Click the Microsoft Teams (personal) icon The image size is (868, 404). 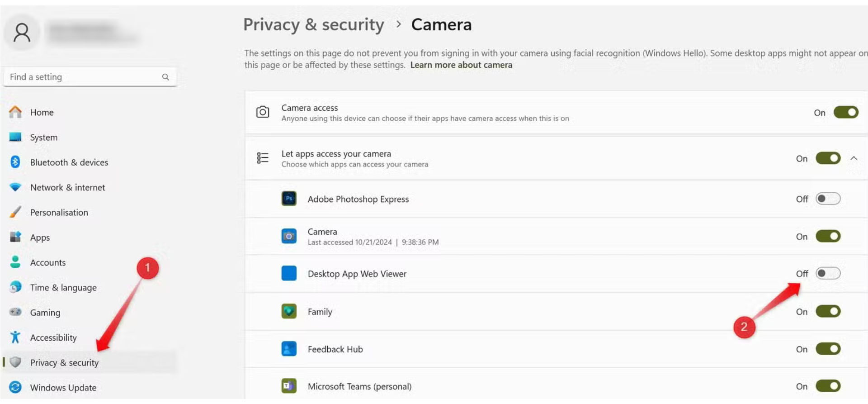[x=289, y=386]
